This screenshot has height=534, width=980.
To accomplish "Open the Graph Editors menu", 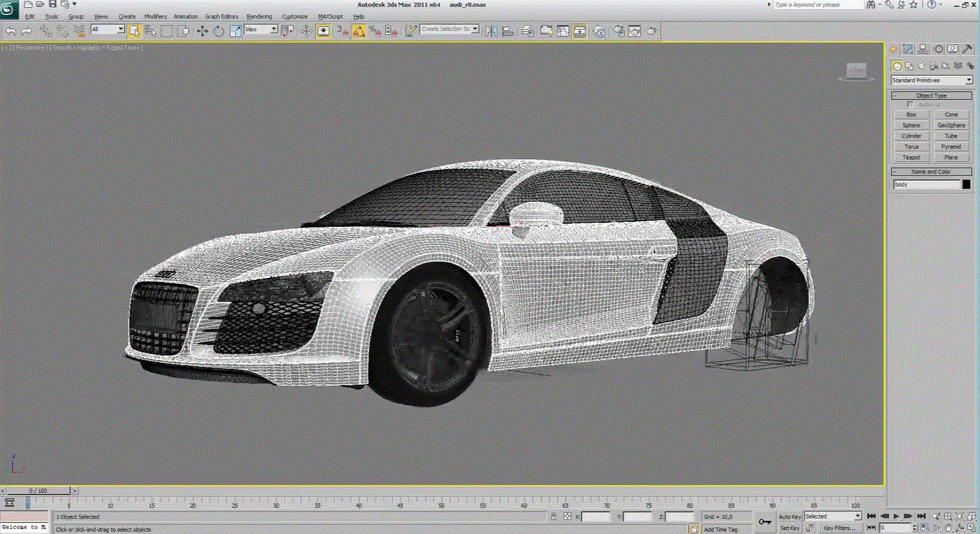I will point(221,16).
